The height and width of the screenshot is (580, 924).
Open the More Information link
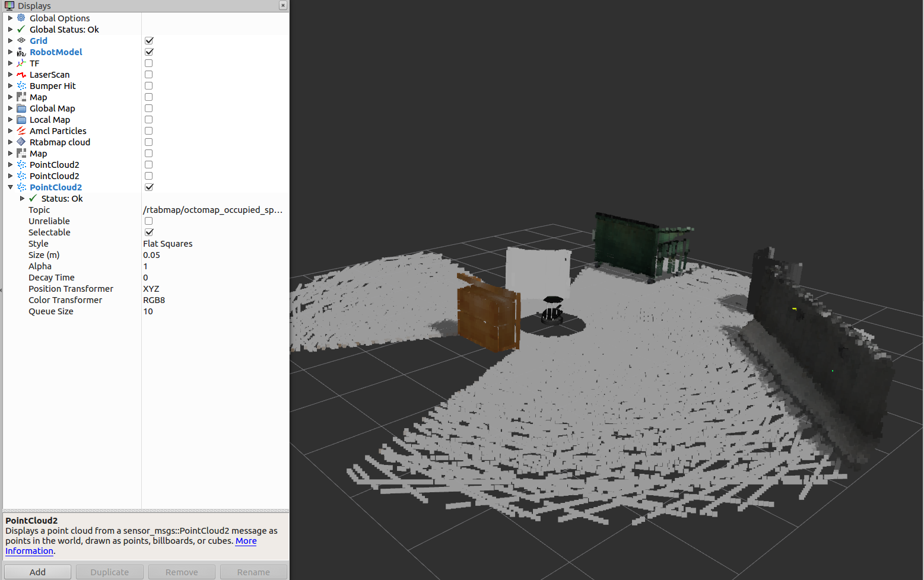[246, 541]
